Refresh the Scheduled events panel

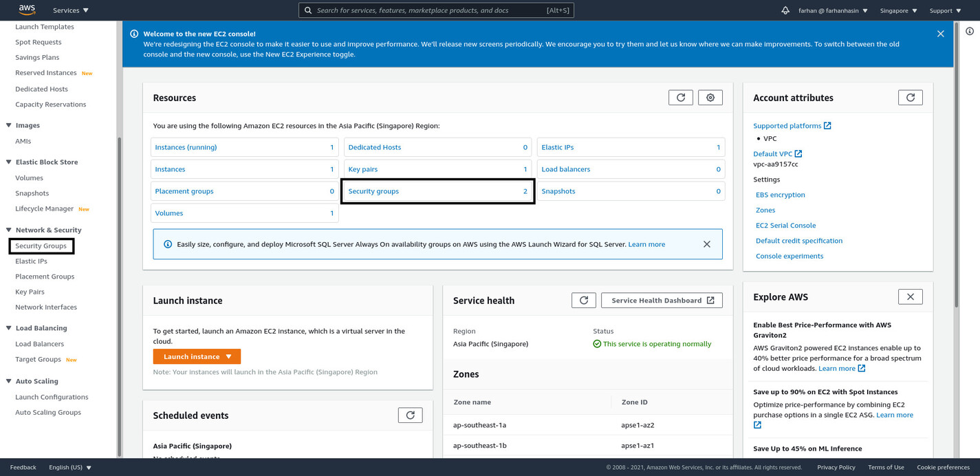(x=410, y=415)
